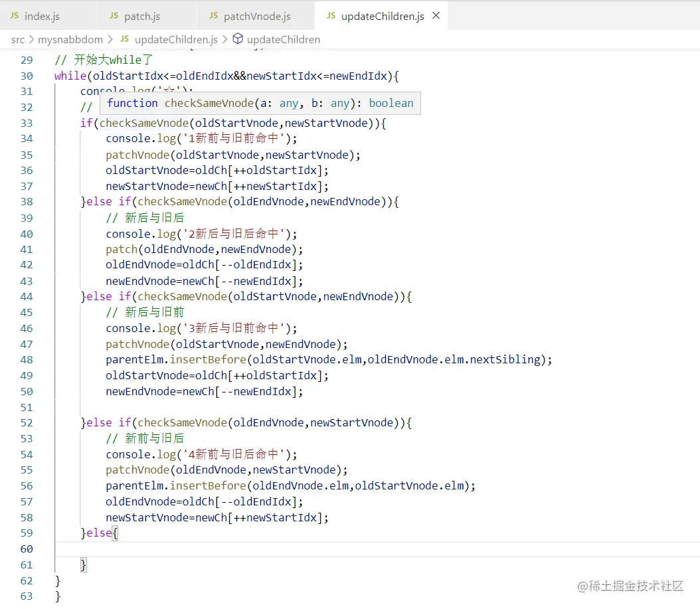
Task: Click the mysnabbdom breadcrumb folder
Action: coord(70,40)
